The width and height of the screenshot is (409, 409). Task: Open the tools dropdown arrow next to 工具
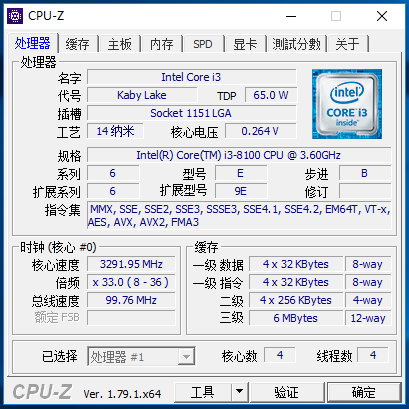click(239, 392)
